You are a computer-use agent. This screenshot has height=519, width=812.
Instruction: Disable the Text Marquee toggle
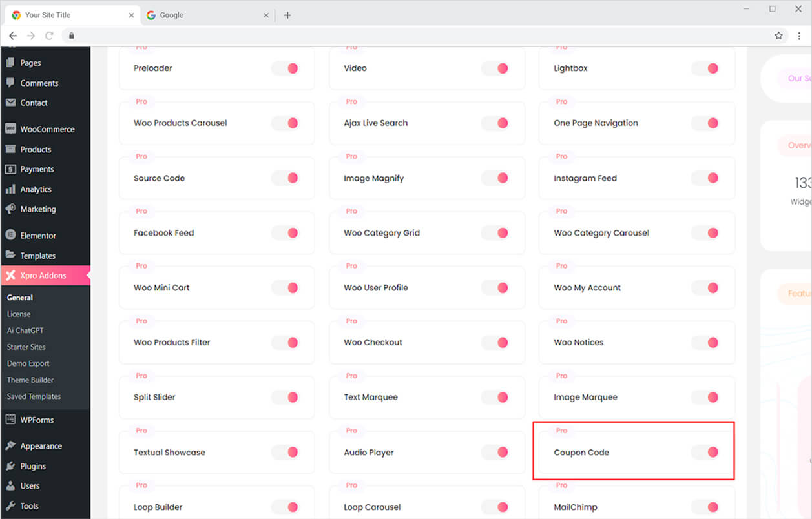point(495,398)
